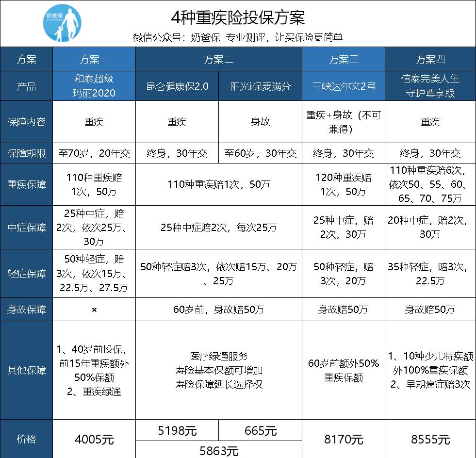Select the 方案四 header cell
The image size is (476, 458).
(430, 59)
